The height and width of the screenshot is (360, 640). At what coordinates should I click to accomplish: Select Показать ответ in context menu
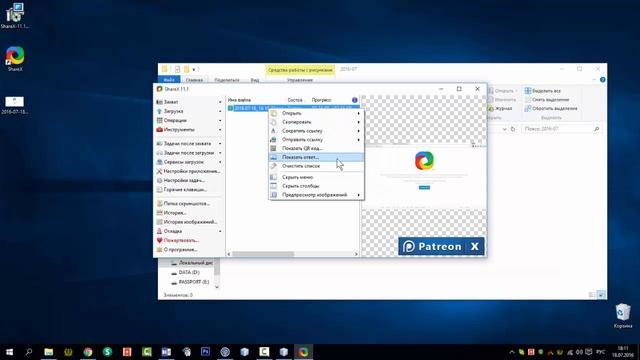coord(316,157)
